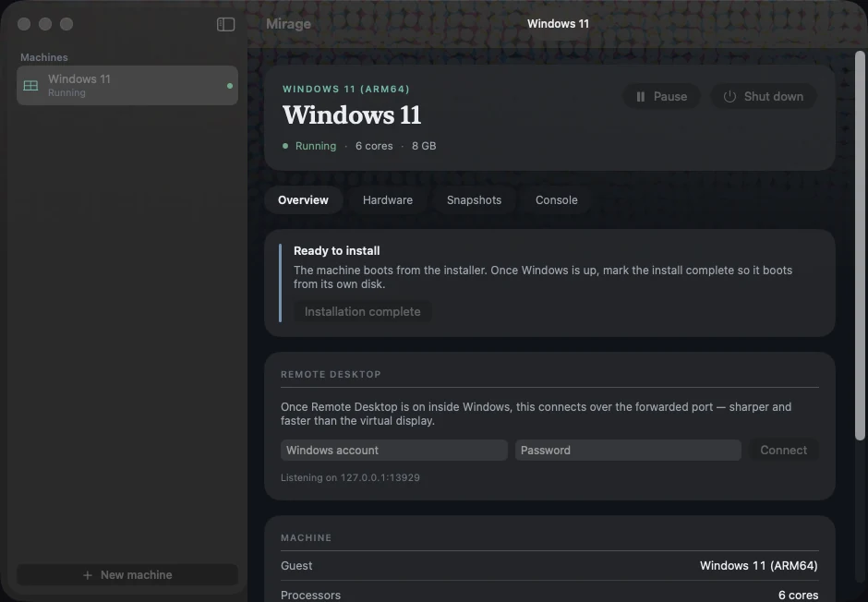The height and width of the screenshot is (602, 868).
Task: Toggle the sidebar panel icon
Action: [225, 24]
